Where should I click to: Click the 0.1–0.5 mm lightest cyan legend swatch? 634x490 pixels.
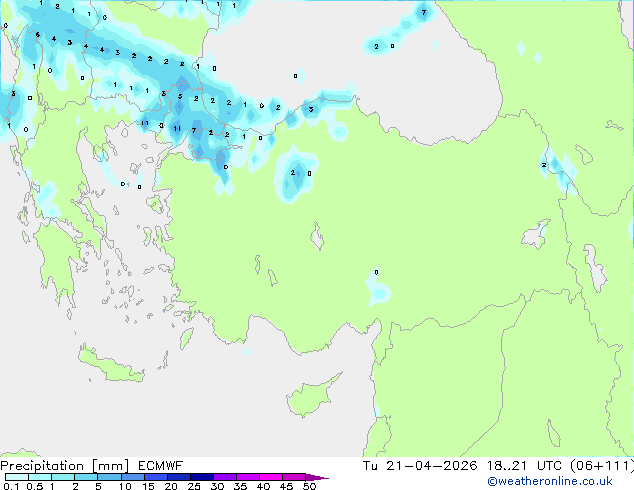point(17,477)
